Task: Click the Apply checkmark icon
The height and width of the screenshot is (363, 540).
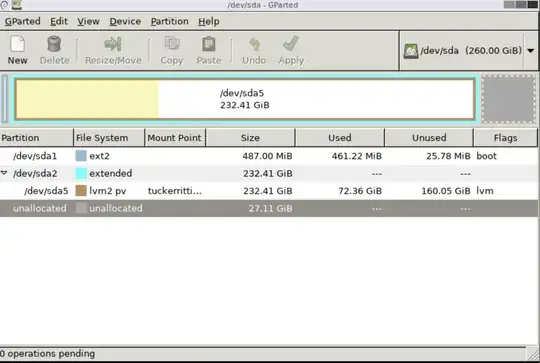Action: (x=291, y=44)
